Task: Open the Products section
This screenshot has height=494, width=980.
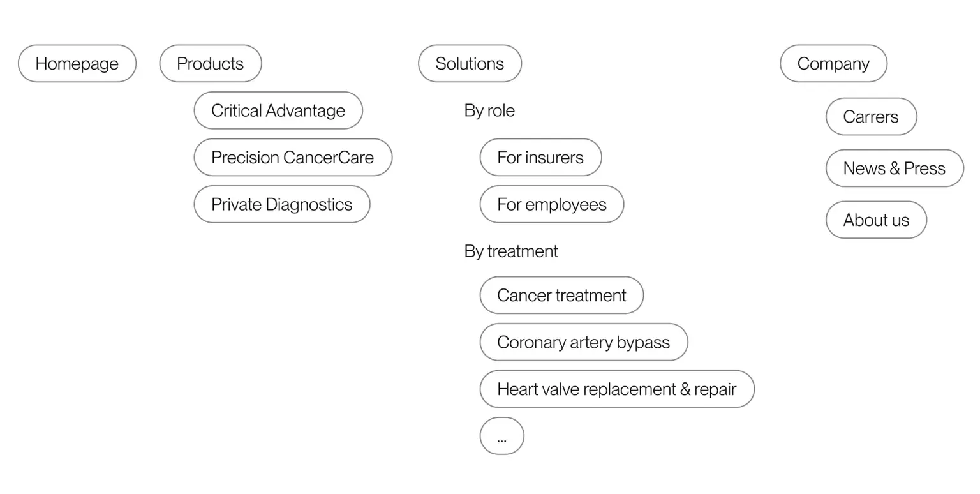Action: tap(210, 64)
